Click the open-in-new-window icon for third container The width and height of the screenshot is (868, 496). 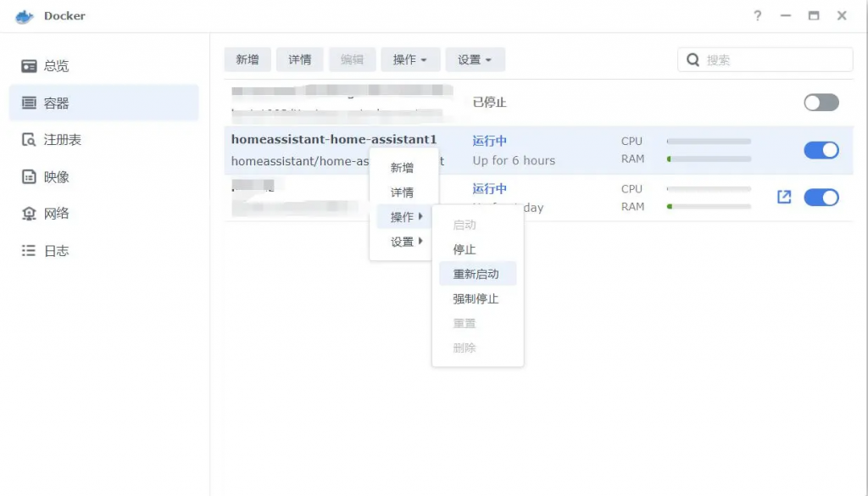pyautogui.click(x=784, y=197)
